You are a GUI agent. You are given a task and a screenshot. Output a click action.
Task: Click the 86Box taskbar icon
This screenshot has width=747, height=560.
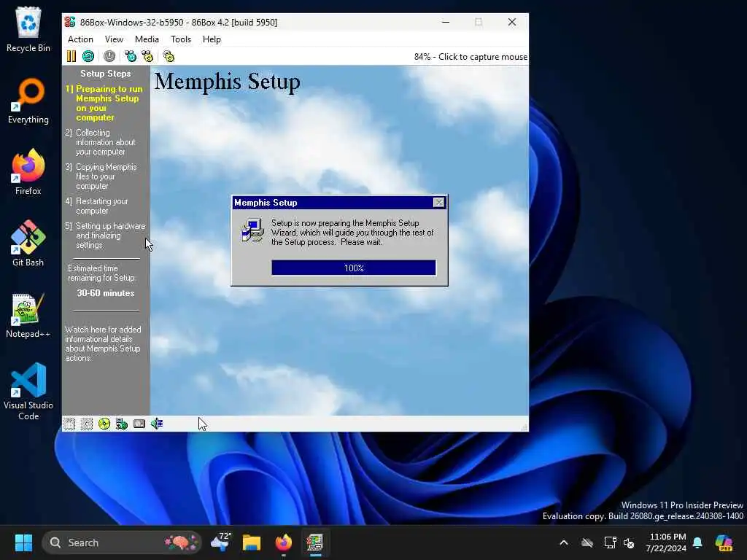click(314, 542)
